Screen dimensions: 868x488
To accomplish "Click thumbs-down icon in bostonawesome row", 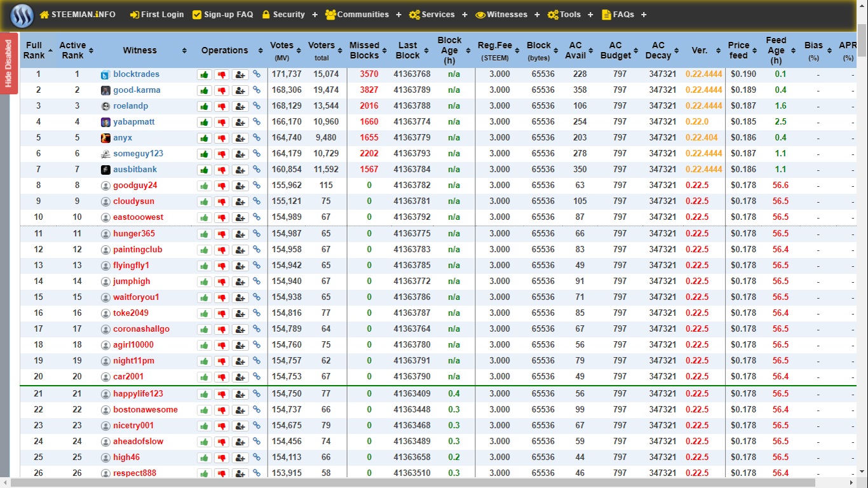I will (222, 410).
